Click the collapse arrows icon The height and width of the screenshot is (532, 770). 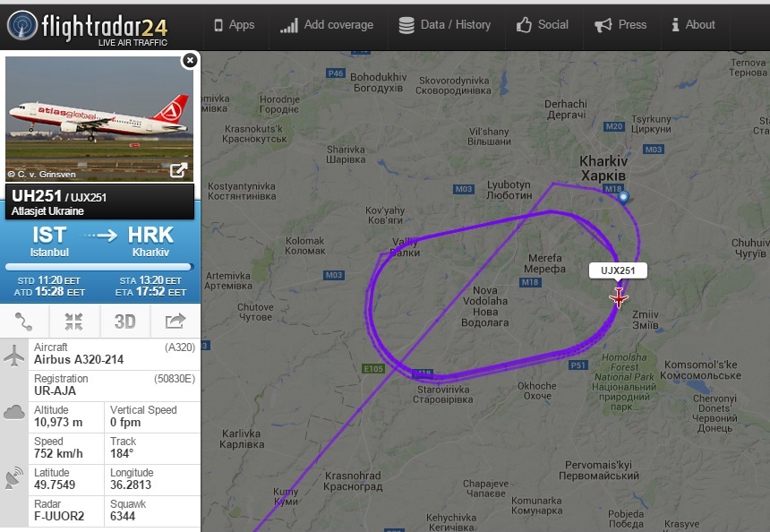tap(74, 322)
